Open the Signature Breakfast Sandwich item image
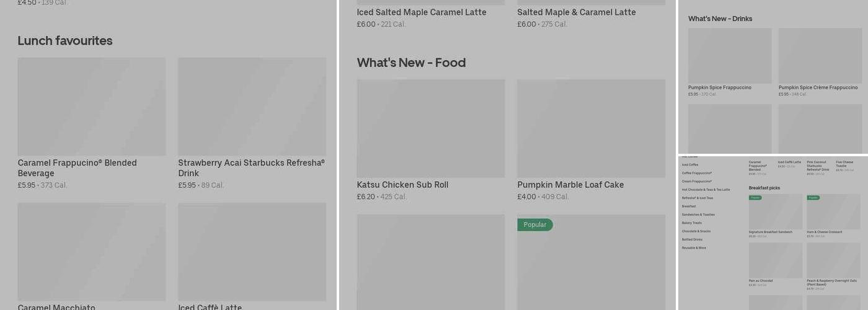 pyautogui.click(x=776, y=212)
